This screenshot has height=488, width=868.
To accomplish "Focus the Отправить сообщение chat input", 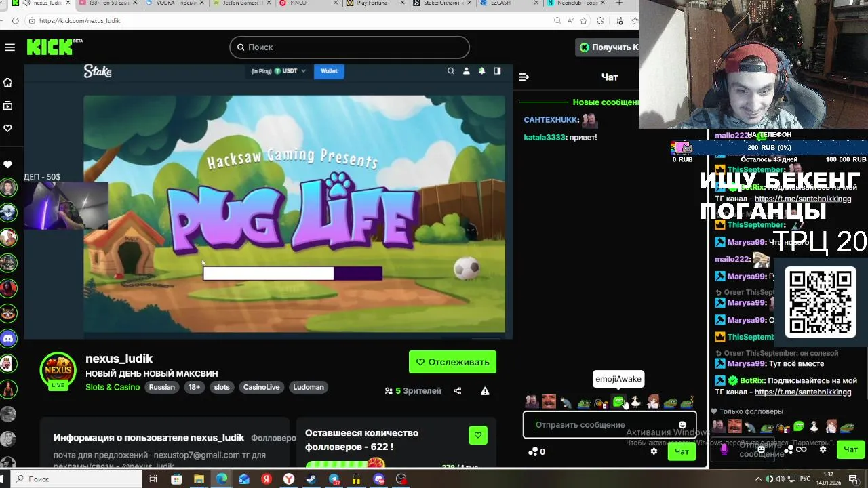I will (x=609, y=425).
